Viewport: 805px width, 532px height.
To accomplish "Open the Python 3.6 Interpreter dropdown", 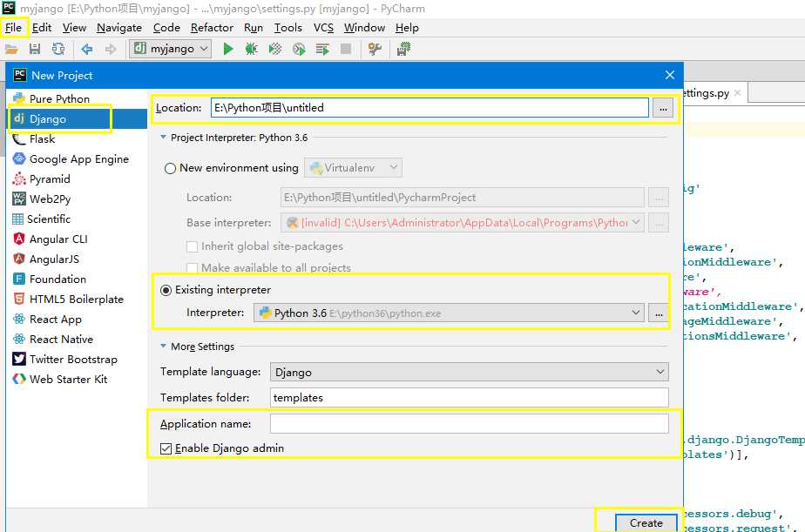I will coord(449,313).
